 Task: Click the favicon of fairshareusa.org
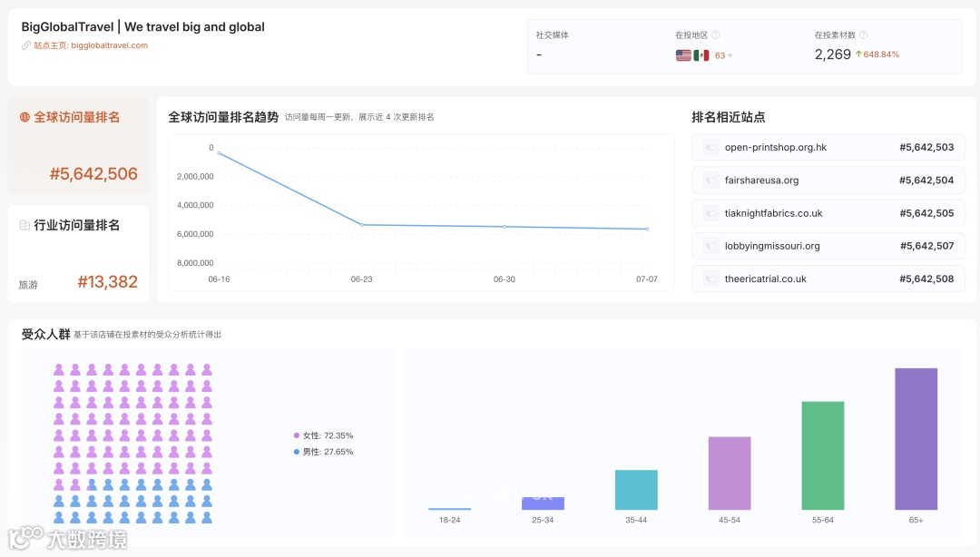pos(710,180)
